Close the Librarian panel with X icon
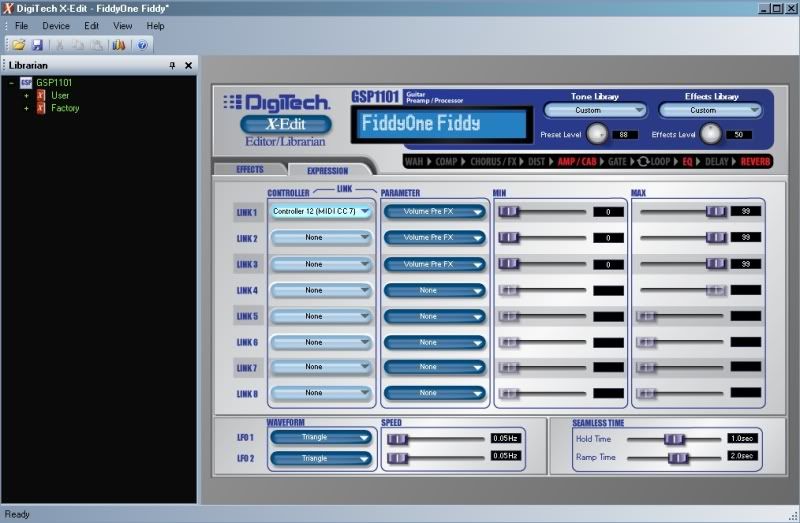The height and width of the screenshot is (523, 800). tap(188, 65)
